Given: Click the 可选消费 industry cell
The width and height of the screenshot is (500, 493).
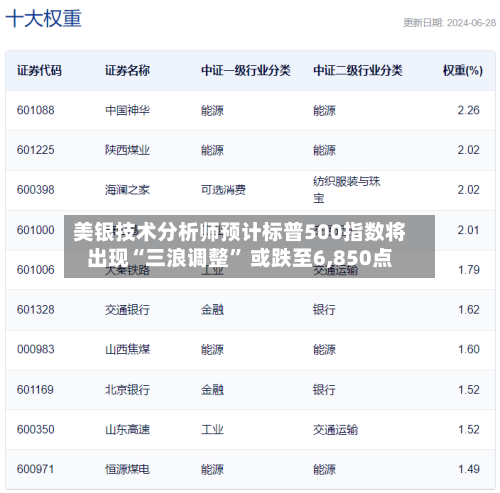Looking at the screenshot, I should click(x=223, y=190).
